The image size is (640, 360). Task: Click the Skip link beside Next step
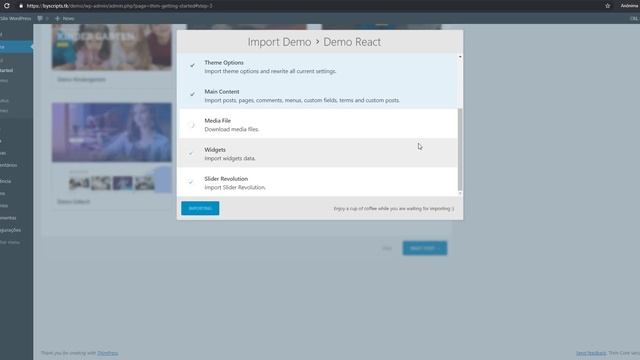(x=387, y=248)
